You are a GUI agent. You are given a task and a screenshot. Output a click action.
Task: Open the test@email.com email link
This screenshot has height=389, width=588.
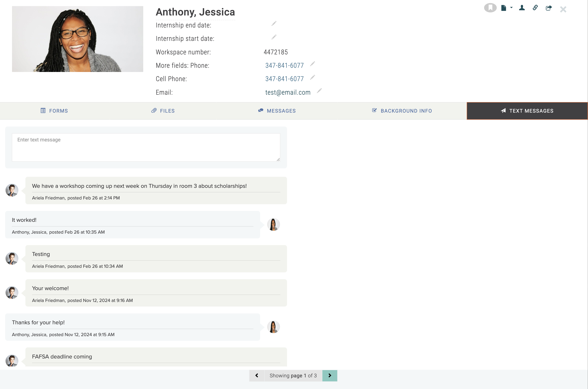(x=288, y=93)
